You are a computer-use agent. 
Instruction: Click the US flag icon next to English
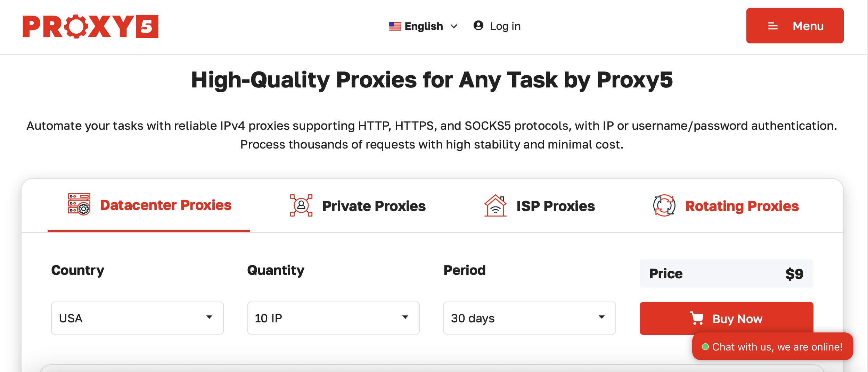click(x=394, y=26)
